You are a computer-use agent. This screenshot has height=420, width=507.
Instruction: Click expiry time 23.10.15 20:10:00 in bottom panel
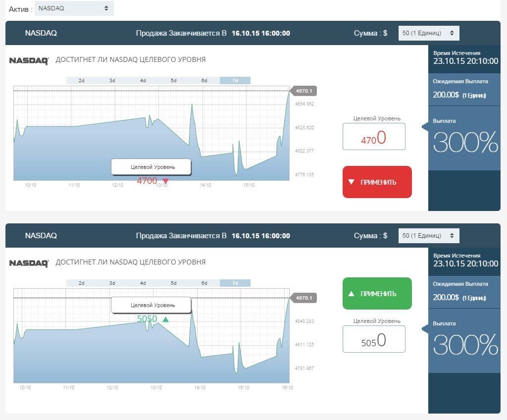click(465, 263)
